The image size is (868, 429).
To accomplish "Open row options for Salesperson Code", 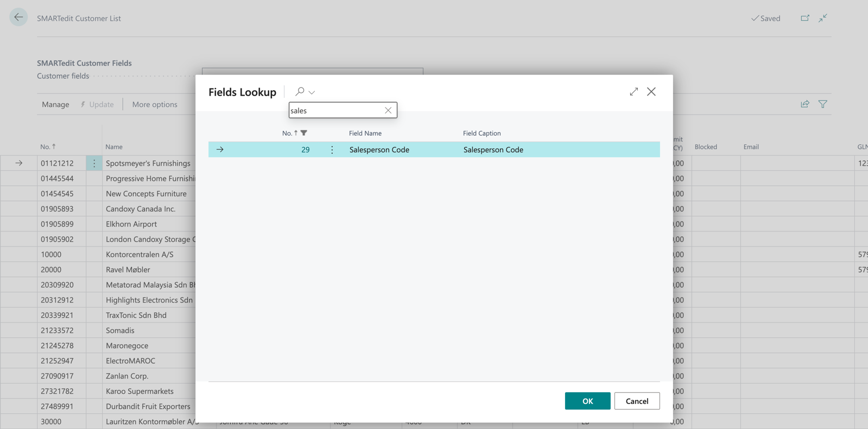I will coord(332,150).
